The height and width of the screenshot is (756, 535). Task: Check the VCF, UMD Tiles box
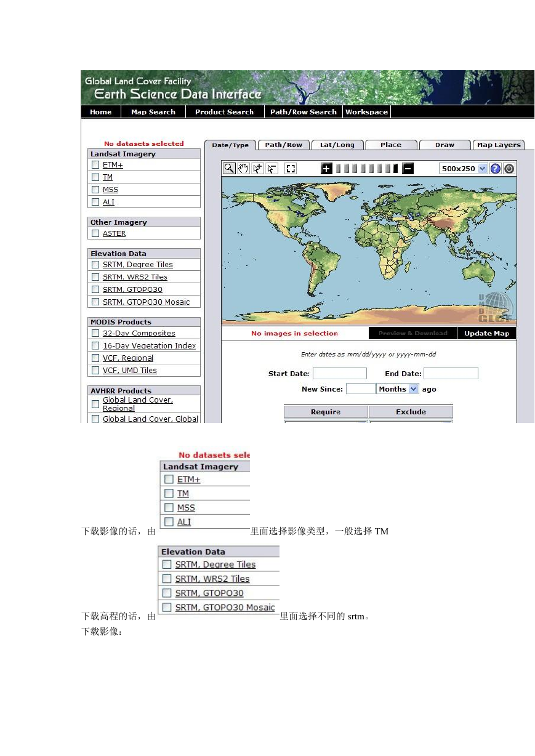(95, 370)
